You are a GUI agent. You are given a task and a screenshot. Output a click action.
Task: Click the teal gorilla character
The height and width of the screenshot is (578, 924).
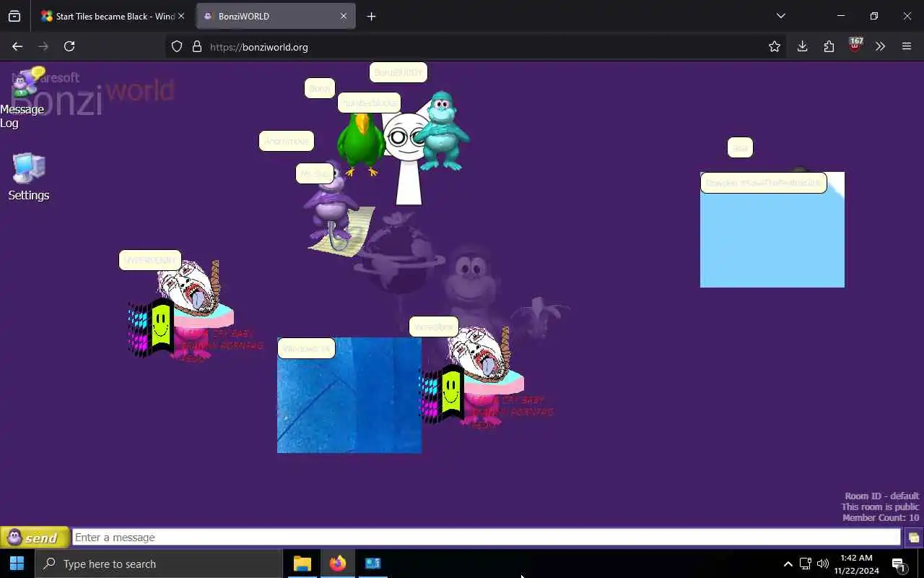tap(440, 131)
